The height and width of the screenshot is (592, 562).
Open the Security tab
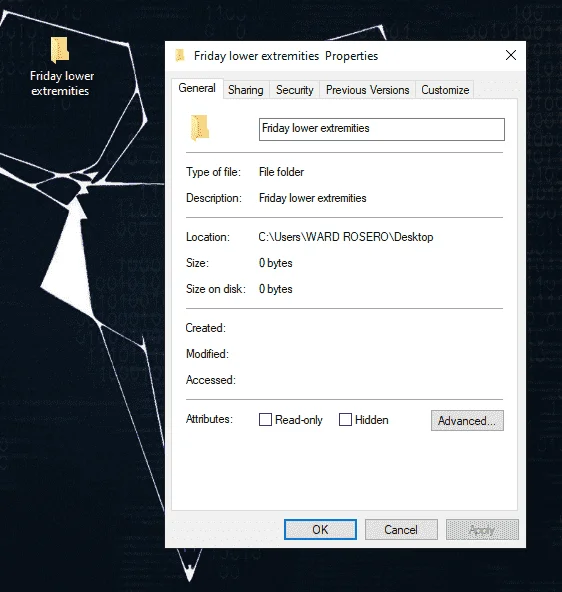pyautogui.click(x=294, y=90)
